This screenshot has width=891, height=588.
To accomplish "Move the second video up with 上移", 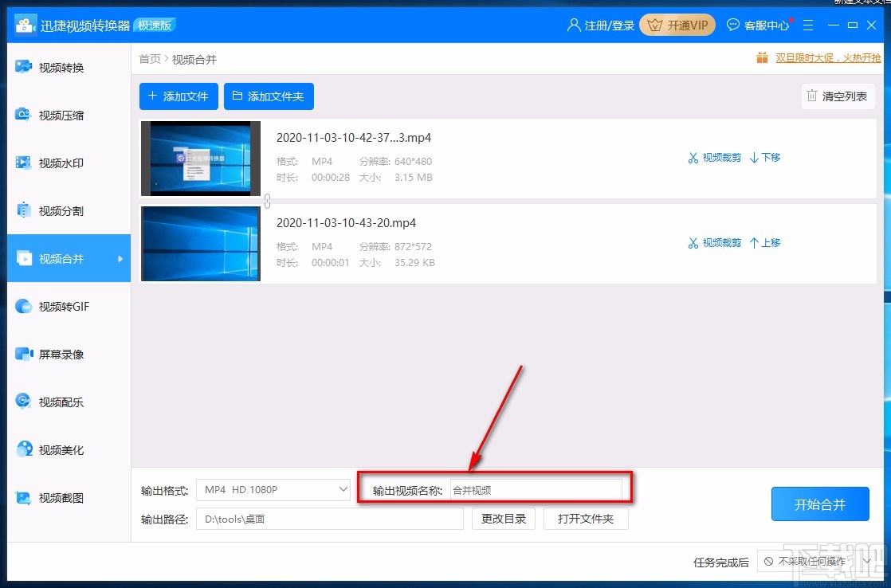I will pos(765,242).
